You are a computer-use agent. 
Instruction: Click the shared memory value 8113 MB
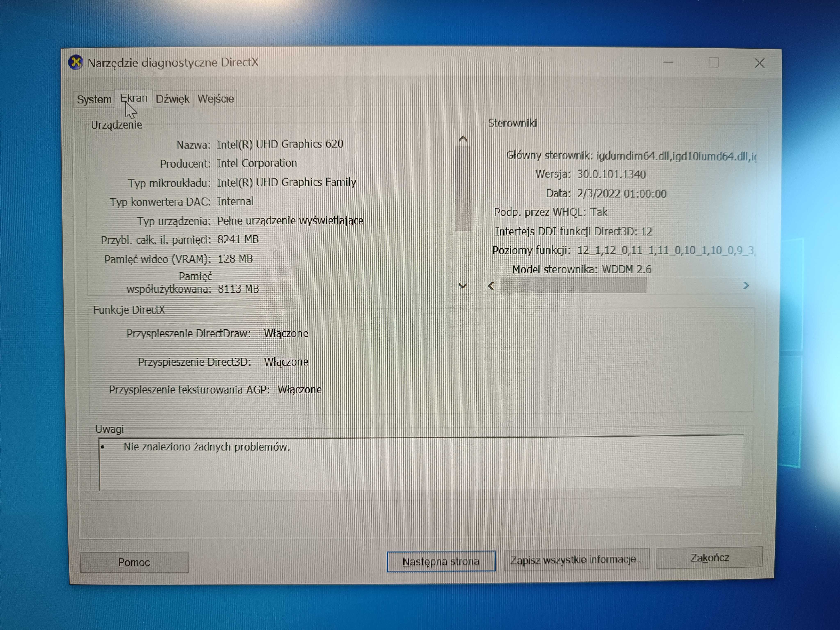238,289
